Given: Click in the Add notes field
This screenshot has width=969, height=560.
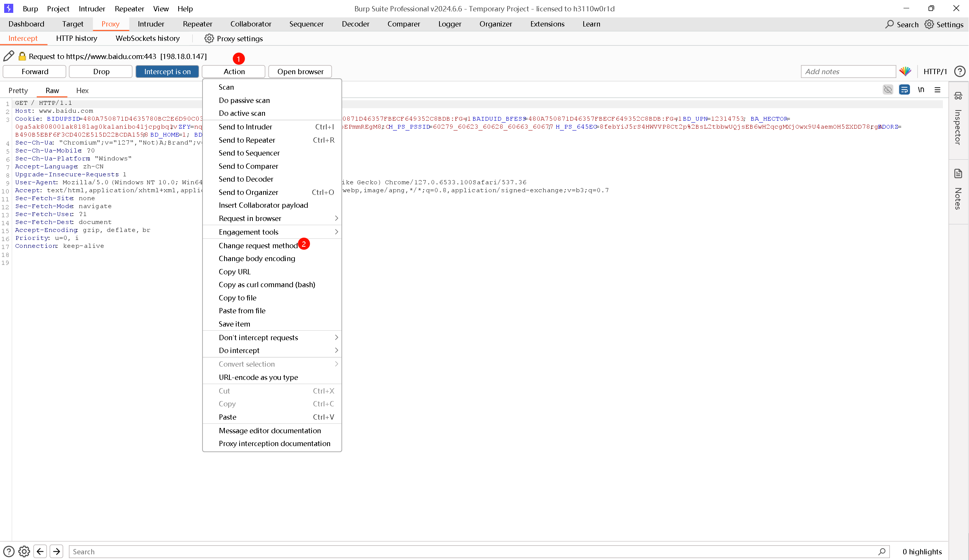Looking at the screenshot, I should 848,72.
